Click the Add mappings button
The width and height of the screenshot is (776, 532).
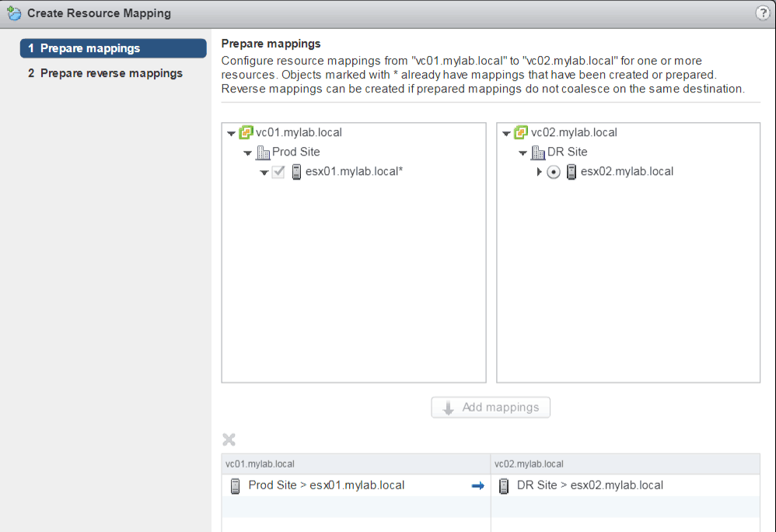(491, 408)
